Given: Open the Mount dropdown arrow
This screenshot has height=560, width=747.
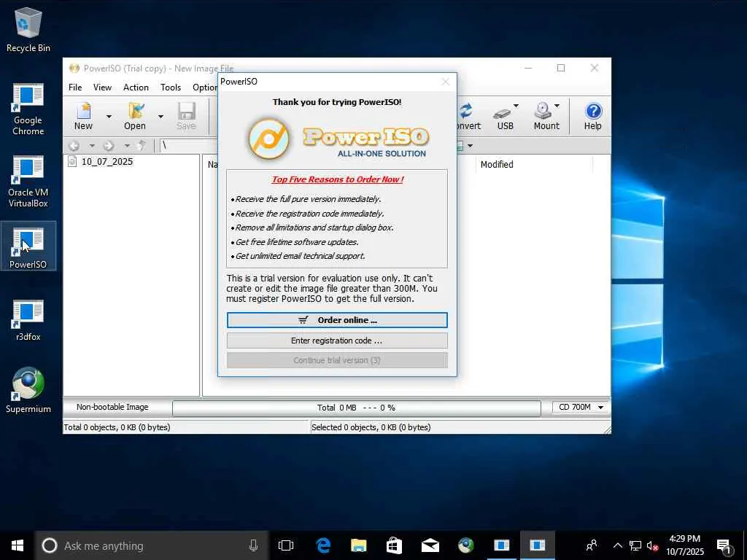Looking at the screenshot, I should point(557,106).
